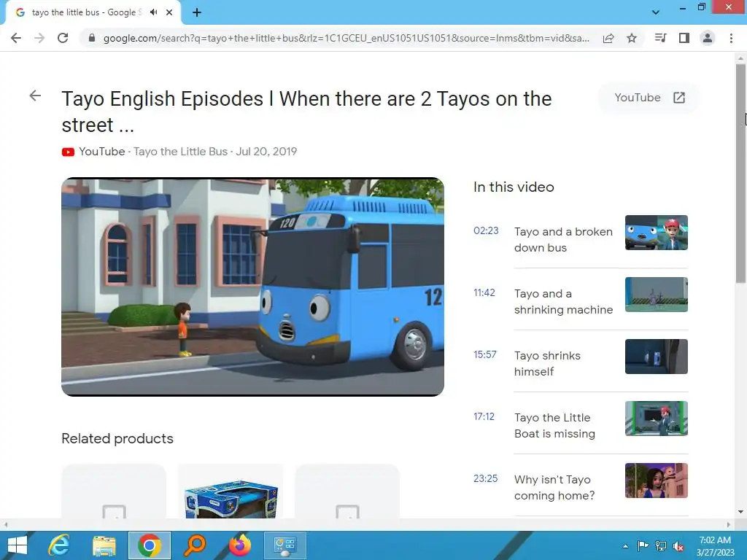Reload the page with the refresh icon
Viewport: 747px width, 560px height.
pos(63,38)
